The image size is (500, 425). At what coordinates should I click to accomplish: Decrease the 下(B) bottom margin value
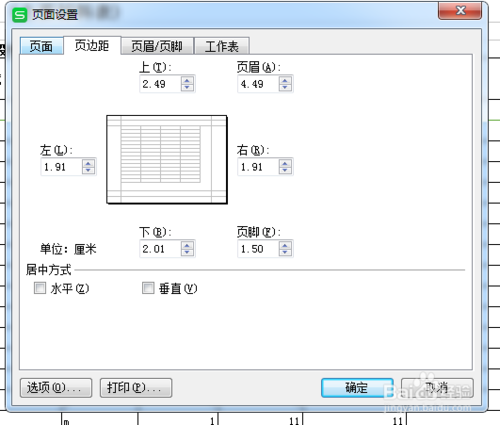187,252
